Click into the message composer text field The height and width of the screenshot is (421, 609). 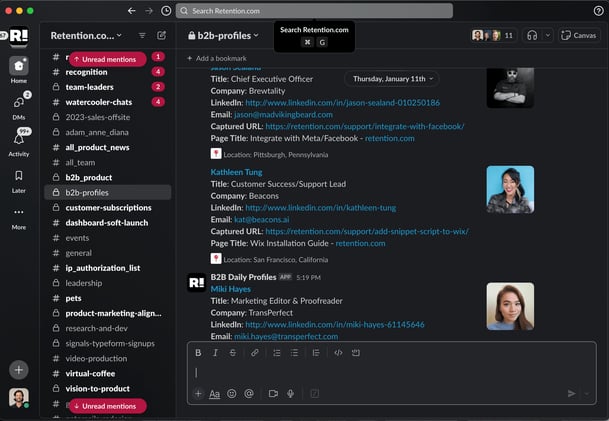click(x=391, y=373)
